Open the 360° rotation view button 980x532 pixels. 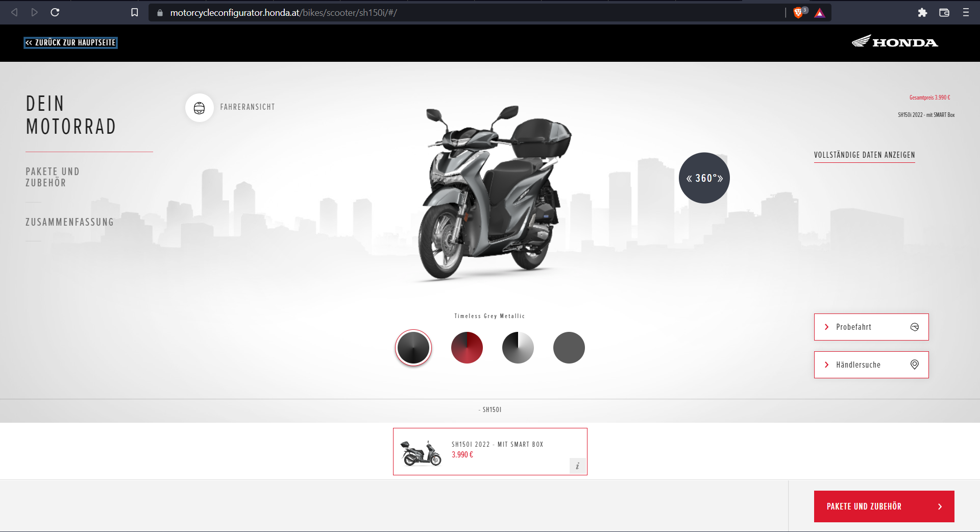[704, 178]
